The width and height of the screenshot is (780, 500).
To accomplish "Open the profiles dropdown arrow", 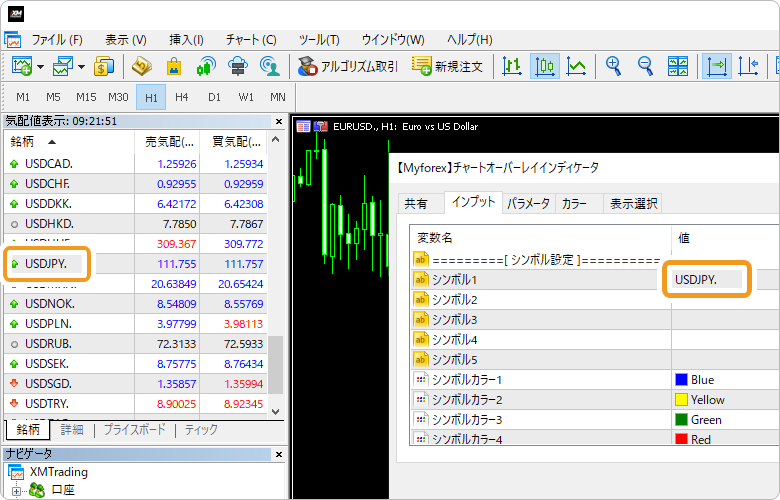I will point(81,66).
